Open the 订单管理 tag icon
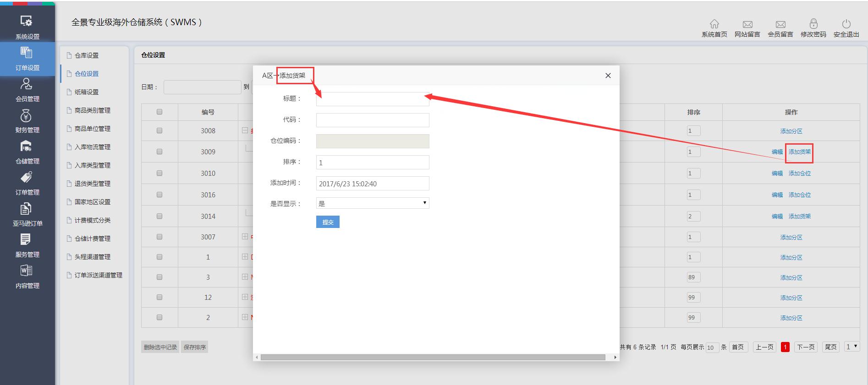 click(27, 178)
